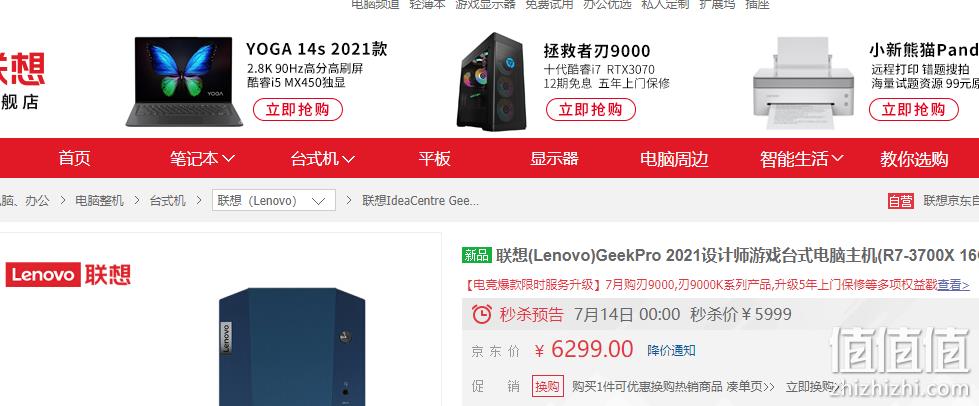
Task: Select the 平板 navigation tab
Action: coord(435,158)
